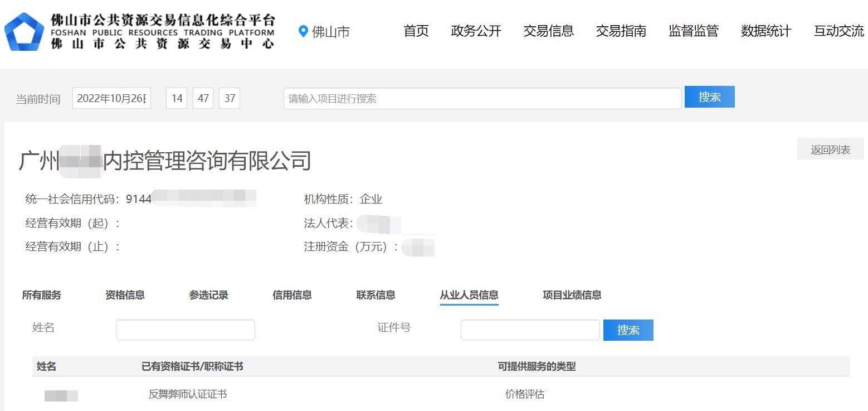Viewport: 868px width, 411px height.
Task: Open the 项目业绩信息 tab
Action: 572,295
